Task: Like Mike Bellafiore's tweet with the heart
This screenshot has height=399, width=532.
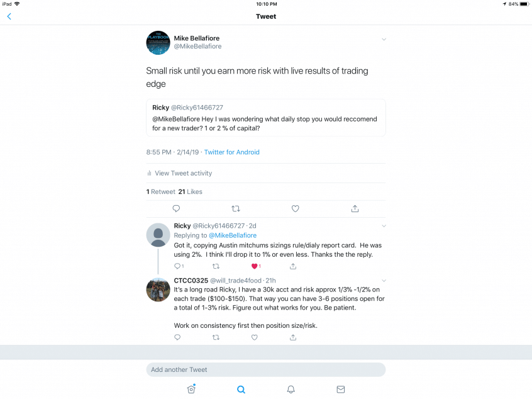Action: (295, 208)
